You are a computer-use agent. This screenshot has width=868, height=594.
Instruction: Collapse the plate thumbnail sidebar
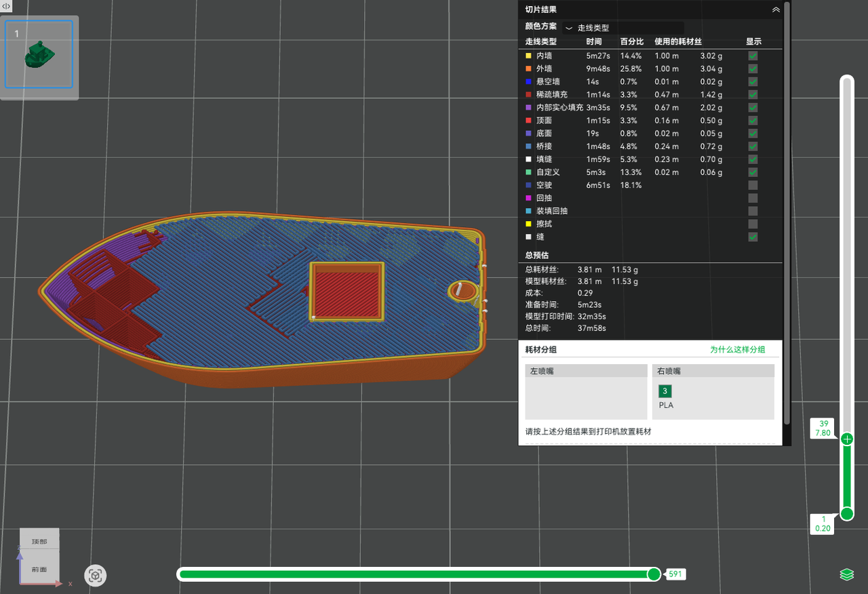click(x=6, y=5)
